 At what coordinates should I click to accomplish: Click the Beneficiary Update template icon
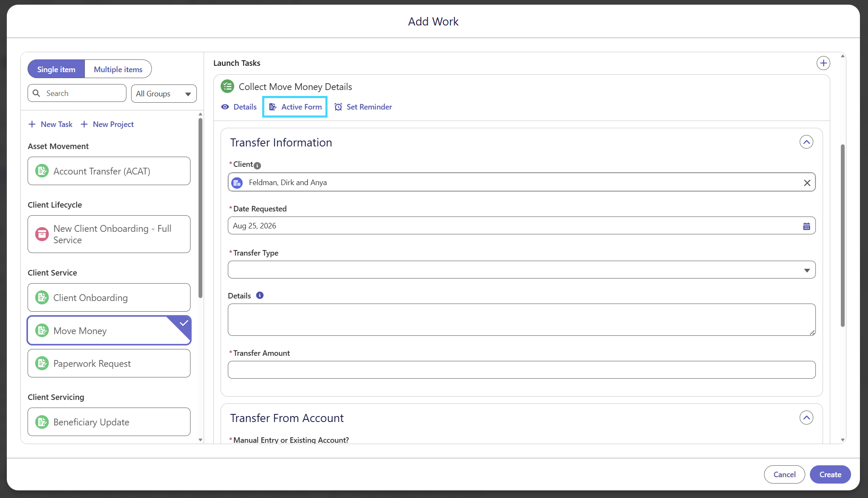(42, 422)
